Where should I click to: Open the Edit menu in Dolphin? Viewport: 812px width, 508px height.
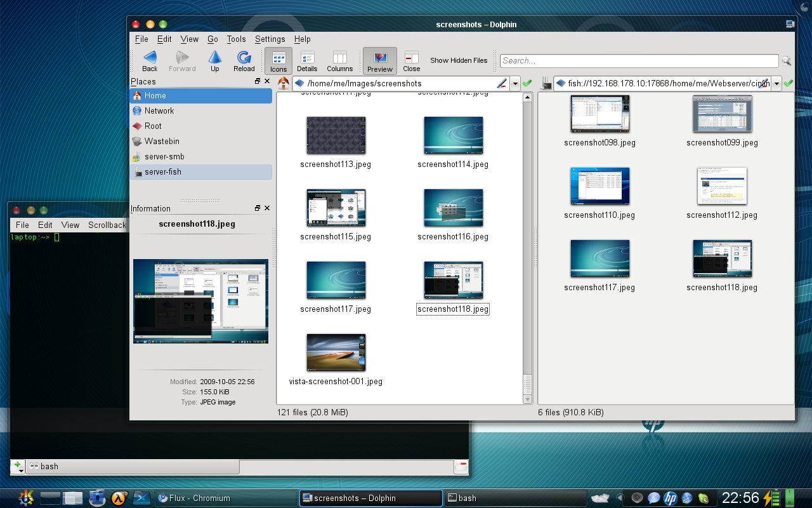pyautogui.click(x=164, y=39)
